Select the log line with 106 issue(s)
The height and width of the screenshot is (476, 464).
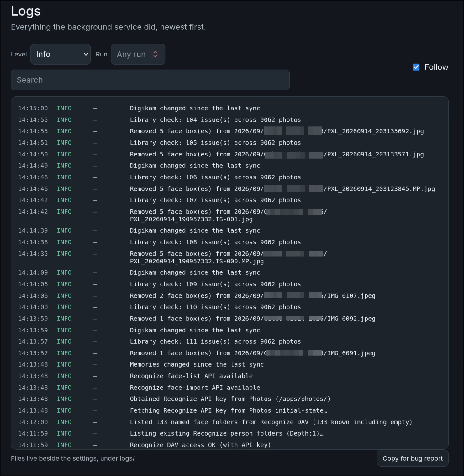pyautogui.click(x=229, y=177)
